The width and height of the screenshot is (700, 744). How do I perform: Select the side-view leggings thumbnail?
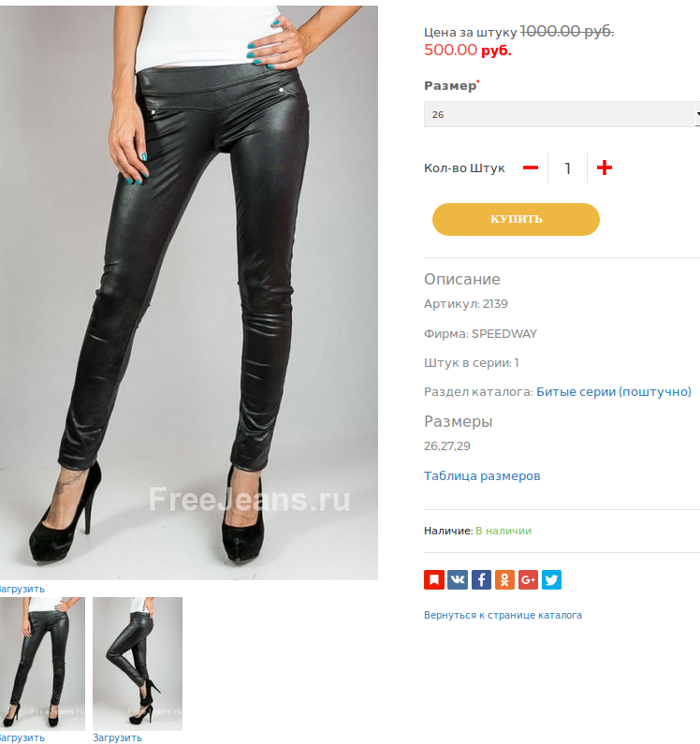(x=138, y=664)
